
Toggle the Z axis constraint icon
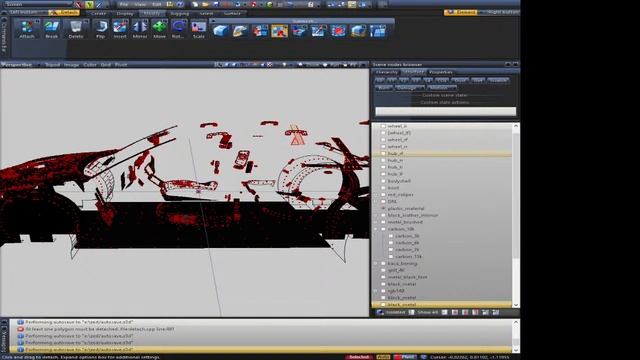(99, 4)
